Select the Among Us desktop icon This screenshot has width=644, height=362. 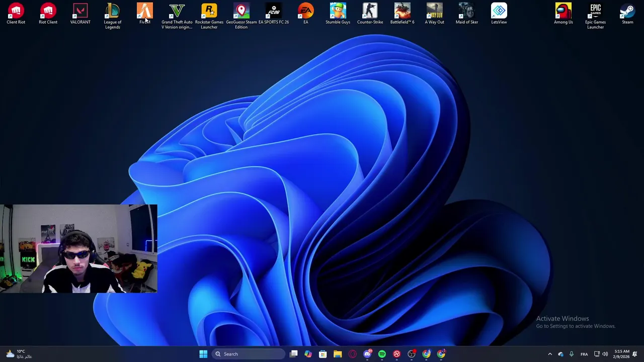(x=563, y=14)
